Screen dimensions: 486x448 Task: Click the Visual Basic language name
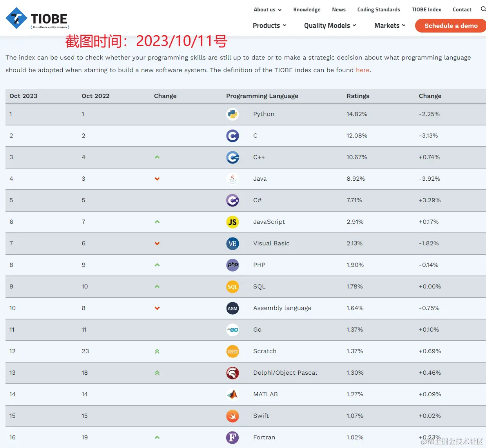[271, 243]
